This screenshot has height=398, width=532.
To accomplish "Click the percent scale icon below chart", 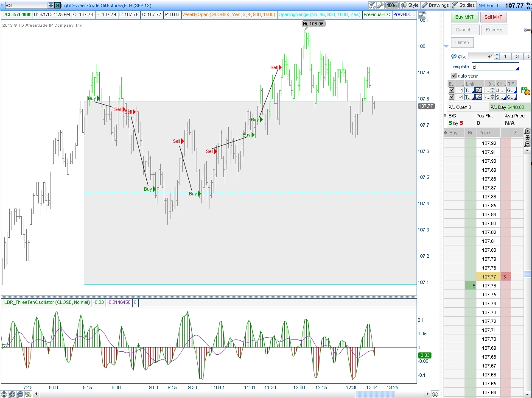I will (x=28, y=394).
